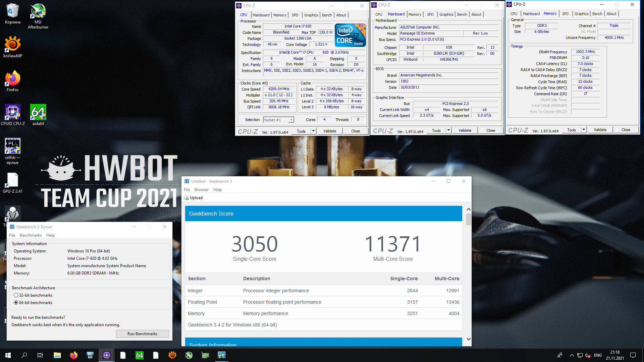
Task: Click the Geekbench results scrollbar thumb
Action: [469, 219]
